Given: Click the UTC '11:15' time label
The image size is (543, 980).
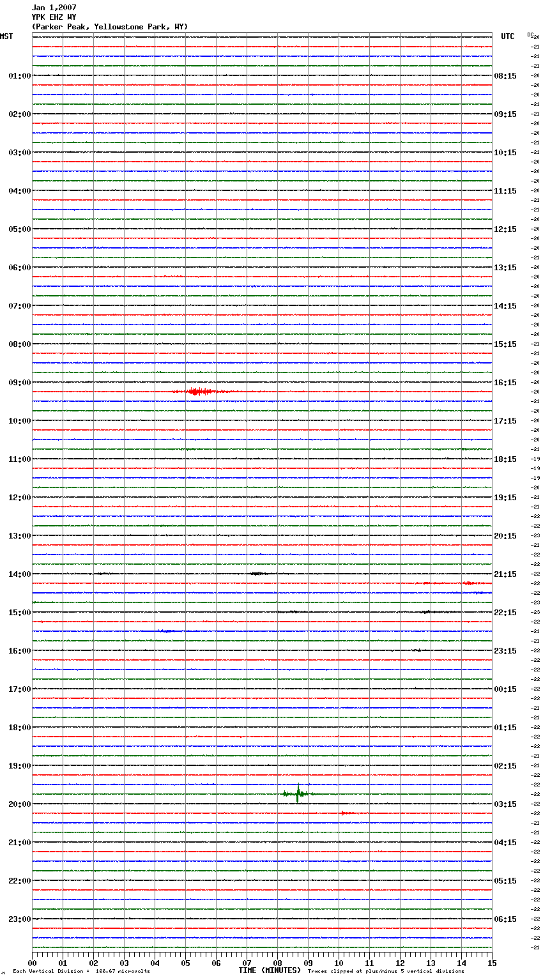Looking at the screenshot, I should (x=505, y=191).
